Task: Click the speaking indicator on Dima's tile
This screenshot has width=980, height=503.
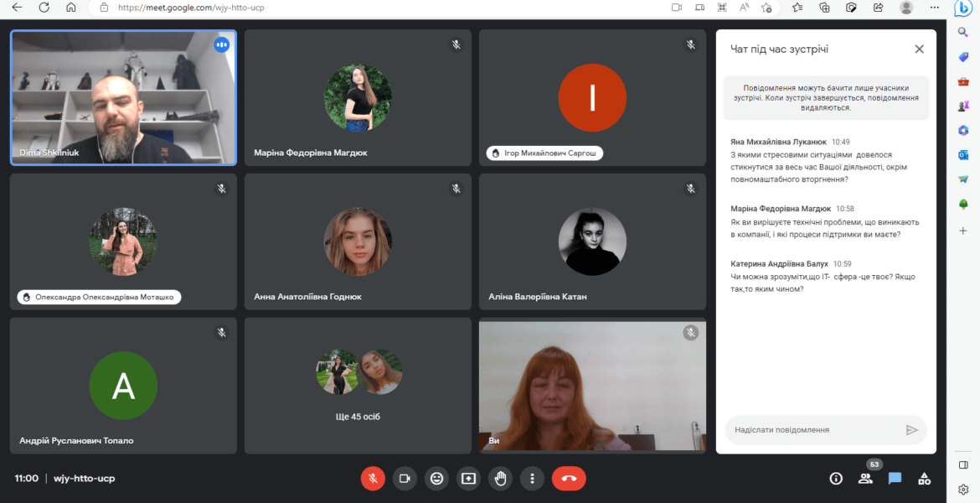Action: 221,45
